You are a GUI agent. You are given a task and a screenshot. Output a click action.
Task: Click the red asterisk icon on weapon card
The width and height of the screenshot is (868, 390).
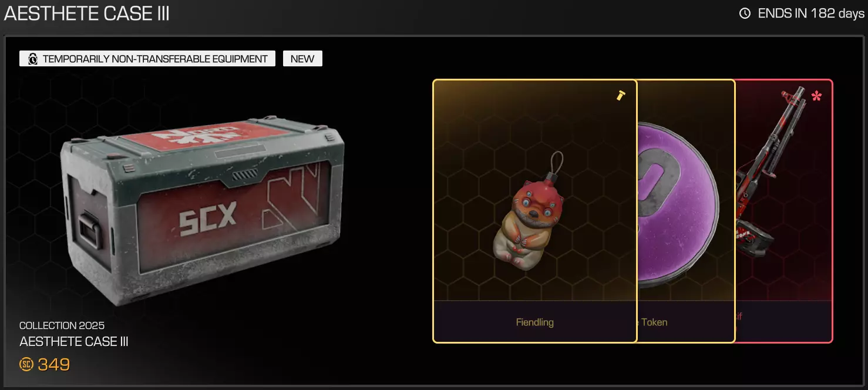816,96
